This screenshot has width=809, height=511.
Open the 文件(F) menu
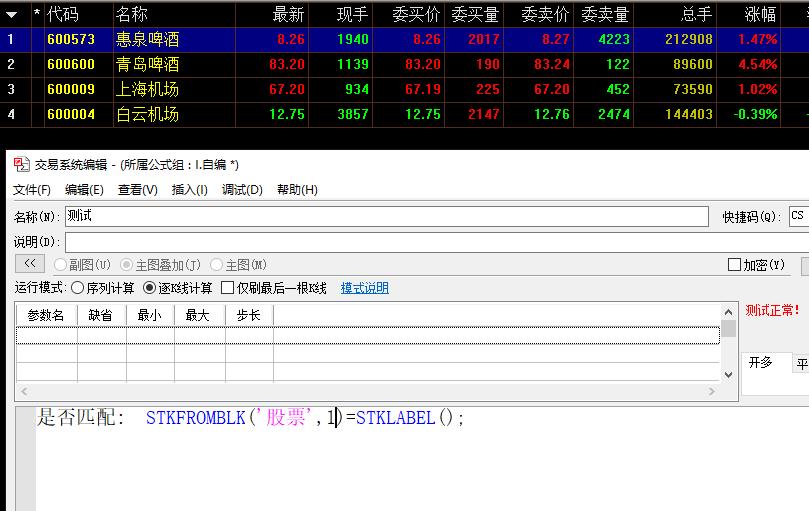tap(31, 190)
